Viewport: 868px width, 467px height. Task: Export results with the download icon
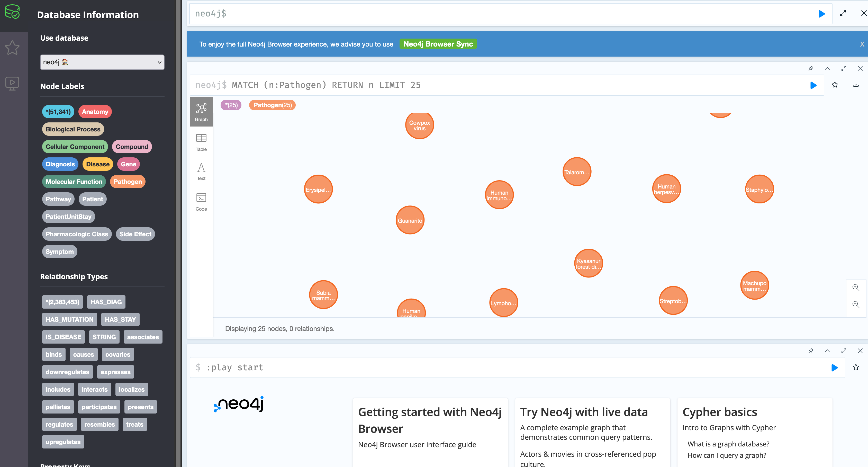click(856, 85)
